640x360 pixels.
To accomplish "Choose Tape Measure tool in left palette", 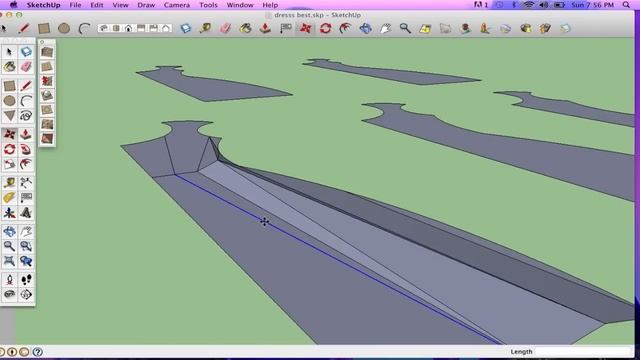I will [x=9, y=182].
